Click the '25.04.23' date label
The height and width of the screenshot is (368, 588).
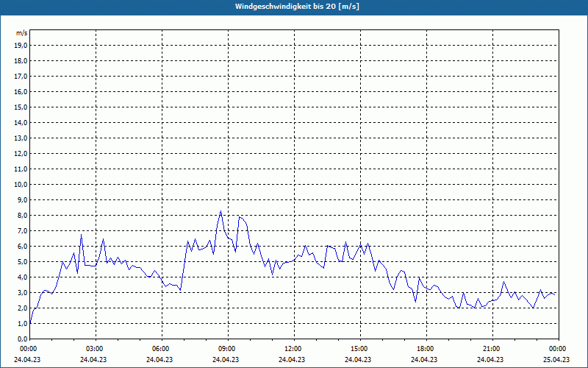coord(556,359)
